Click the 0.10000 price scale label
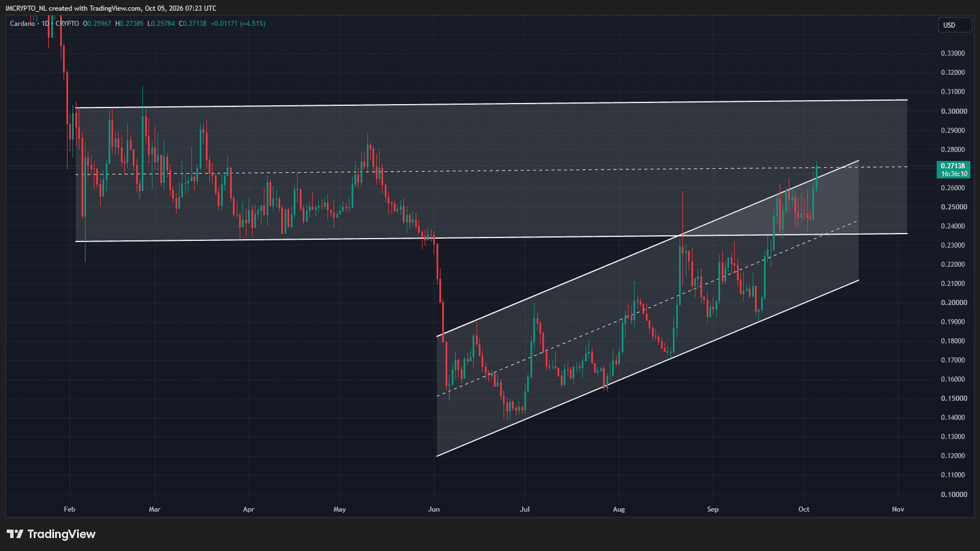 coord(954,495)
